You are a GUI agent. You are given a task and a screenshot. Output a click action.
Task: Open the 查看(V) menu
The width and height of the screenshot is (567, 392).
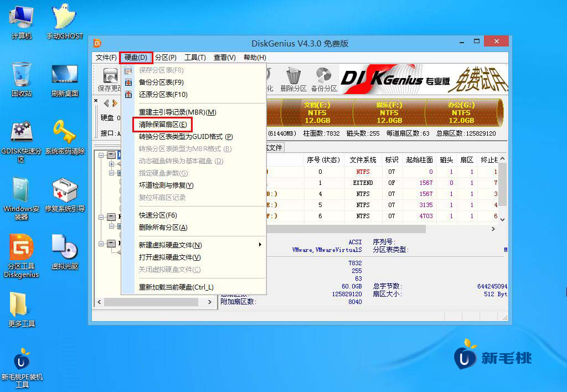pos(225,58)
